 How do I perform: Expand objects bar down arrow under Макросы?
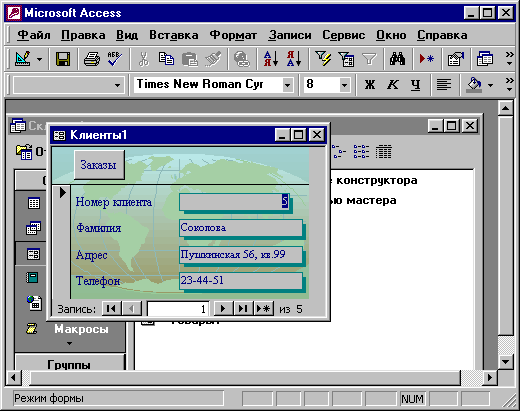pos(69,343)
